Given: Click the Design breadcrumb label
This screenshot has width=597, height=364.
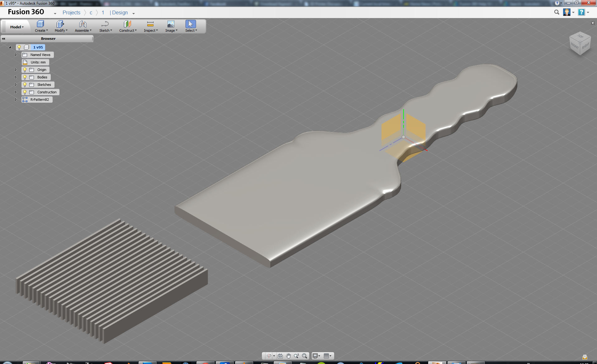Looking at the screenshot, I should 120,12.
